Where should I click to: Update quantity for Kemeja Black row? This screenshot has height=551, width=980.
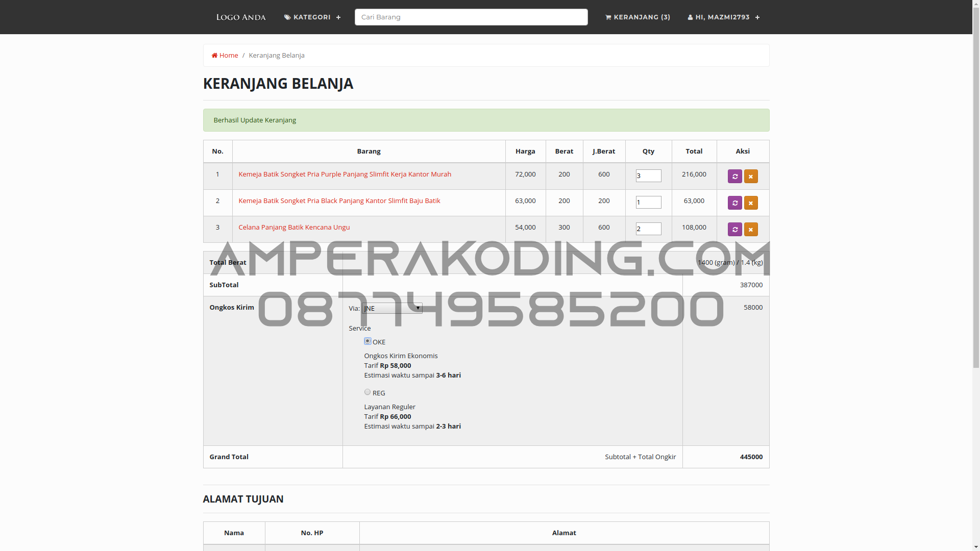coord(734,203)
